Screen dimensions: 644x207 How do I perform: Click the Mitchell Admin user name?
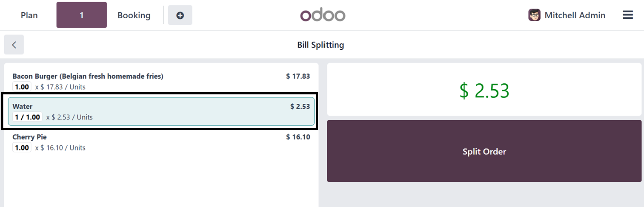tap(575, 15)
